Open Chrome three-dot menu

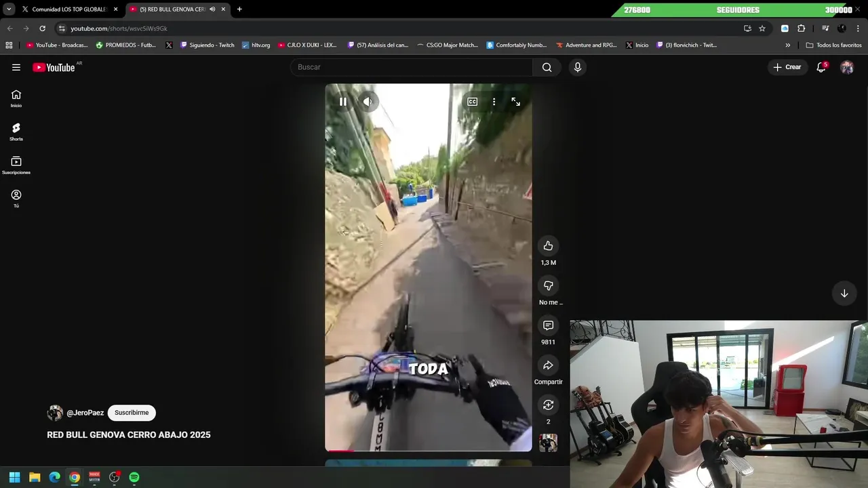pyautogui.click(x=859, y=28)
